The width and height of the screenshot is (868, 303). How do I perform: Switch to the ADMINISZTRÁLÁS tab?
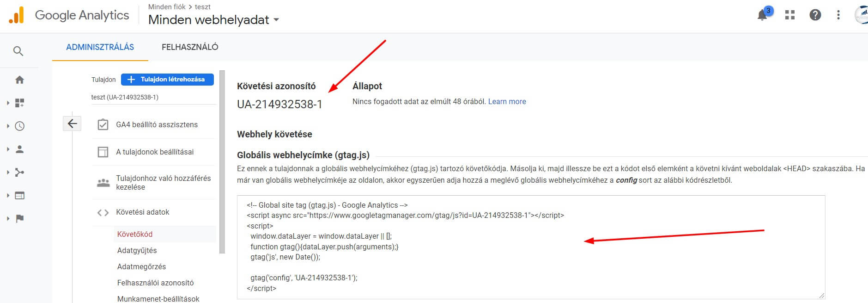pyautogui.click(x=100, y=47)
